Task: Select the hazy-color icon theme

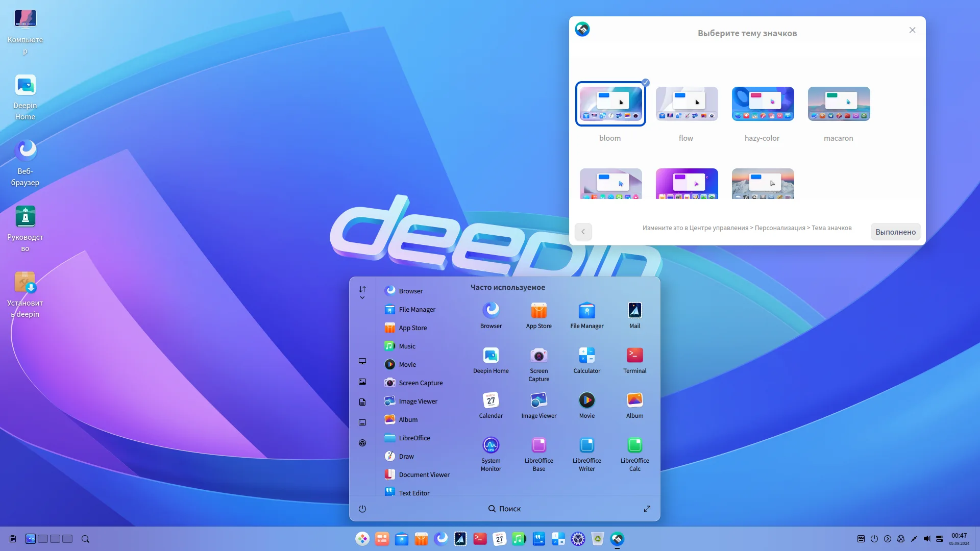Action: pyautogui.click(x=763, y=104)
